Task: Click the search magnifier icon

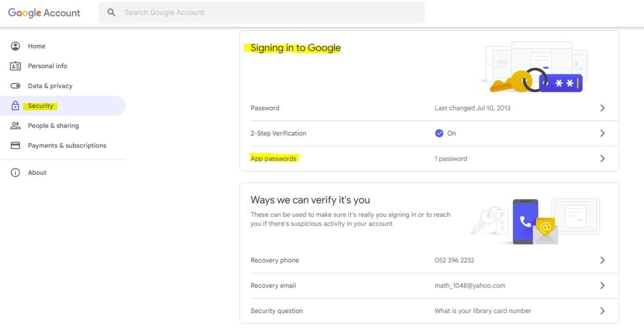Action: (x=112, y=12)
